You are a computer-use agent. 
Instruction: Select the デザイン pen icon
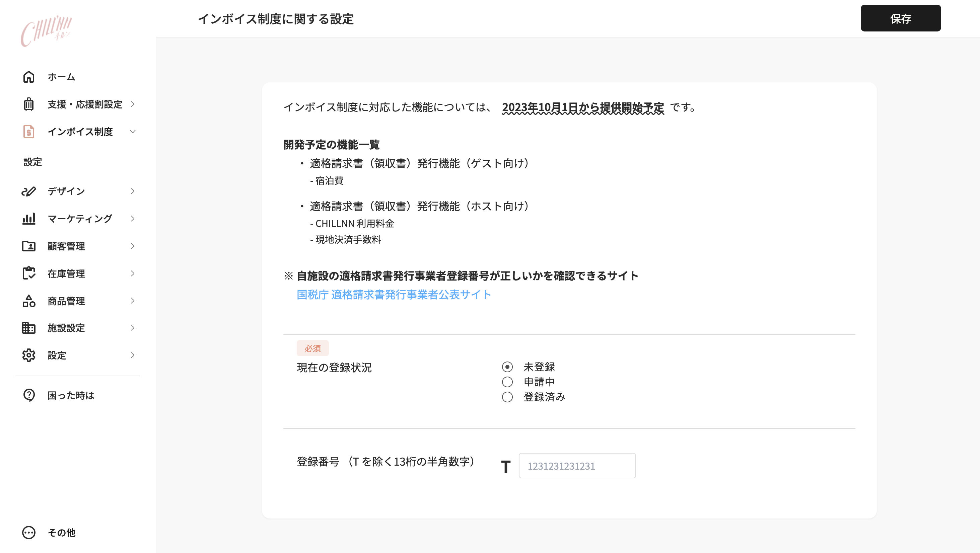tap(28, 191)
